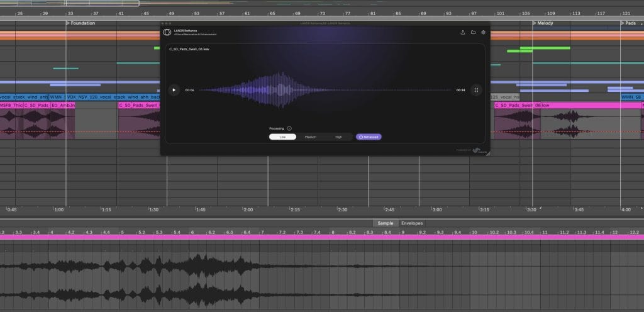Select Medium processing level
The image size is (644, 312).
point(310,136)
